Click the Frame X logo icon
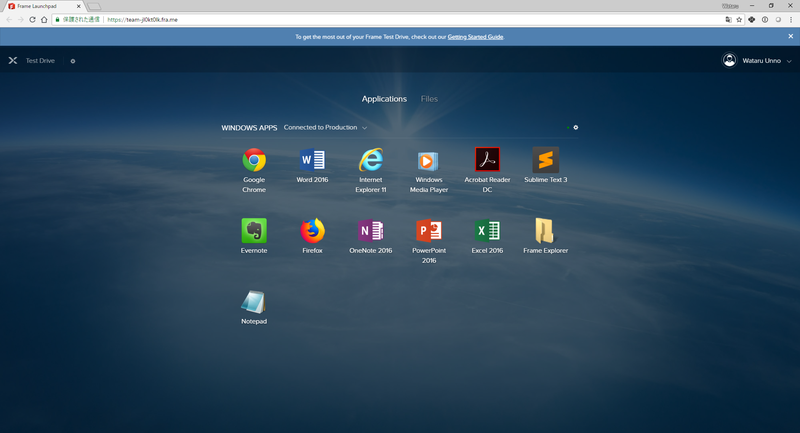 13,60
